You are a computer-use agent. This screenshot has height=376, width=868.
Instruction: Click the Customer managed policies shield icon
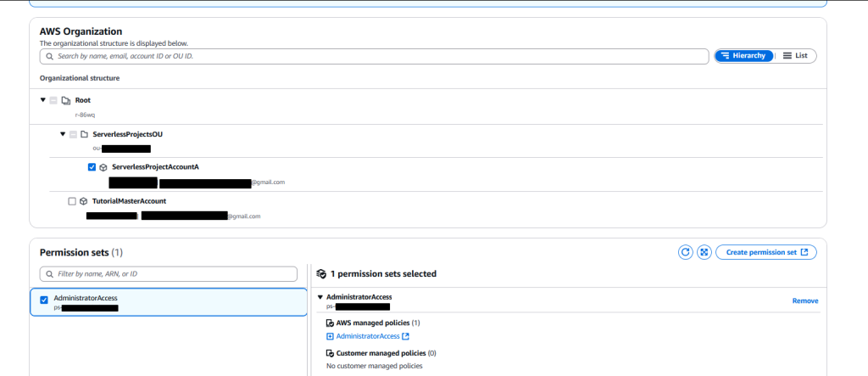[330, 353]
